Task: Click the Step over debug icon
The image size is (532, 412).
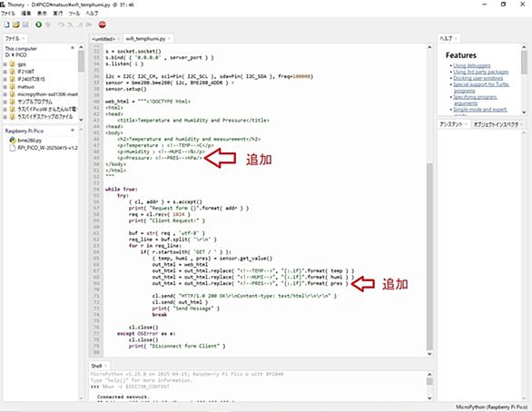Action: [x=62, y=25]
